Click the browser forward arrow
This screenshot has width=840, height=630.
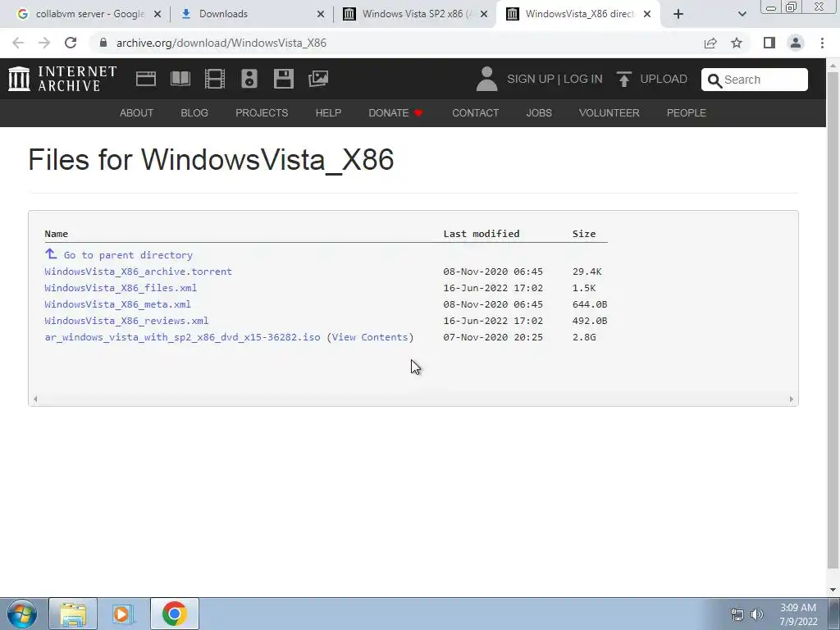pyautogui.click(x=44, y=43)
